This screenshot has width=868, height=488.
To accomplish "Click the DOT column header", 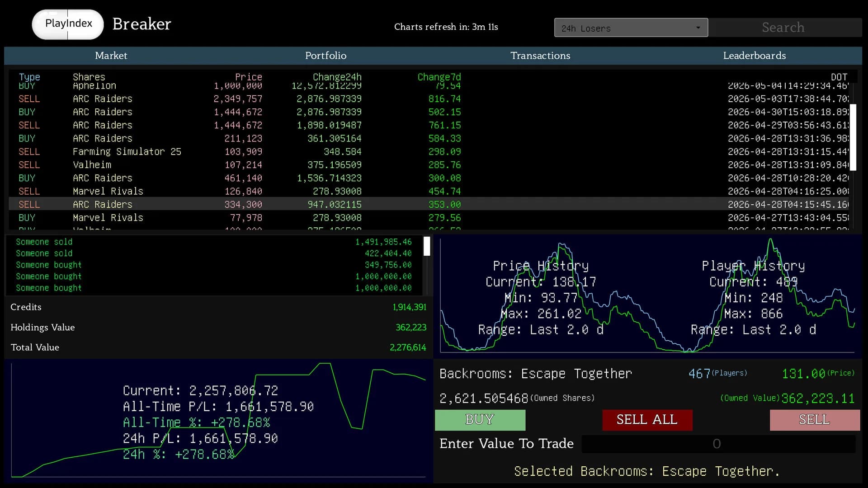I will [x=839, y=77].
